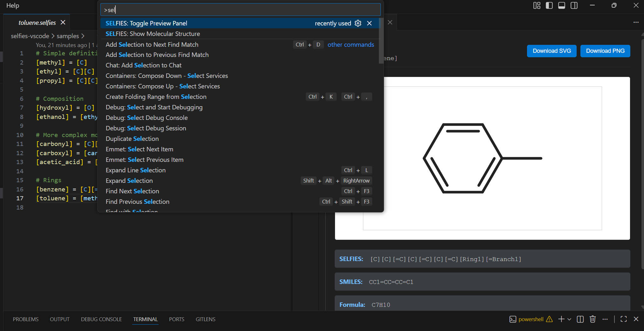Run Emmet: Select Previous Item

pyautogui.click(x=240, y=160)
